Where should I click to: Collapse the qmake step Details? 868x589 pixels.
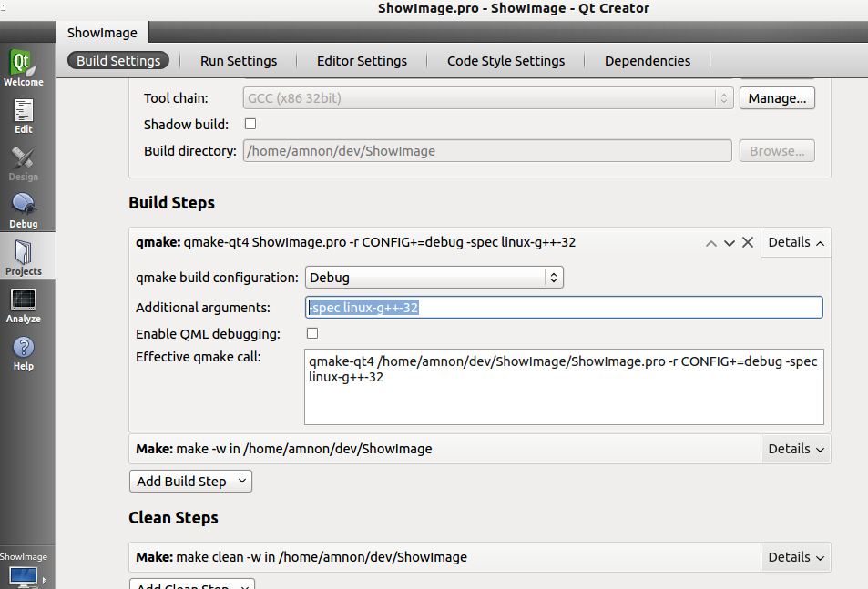(796, 242)
